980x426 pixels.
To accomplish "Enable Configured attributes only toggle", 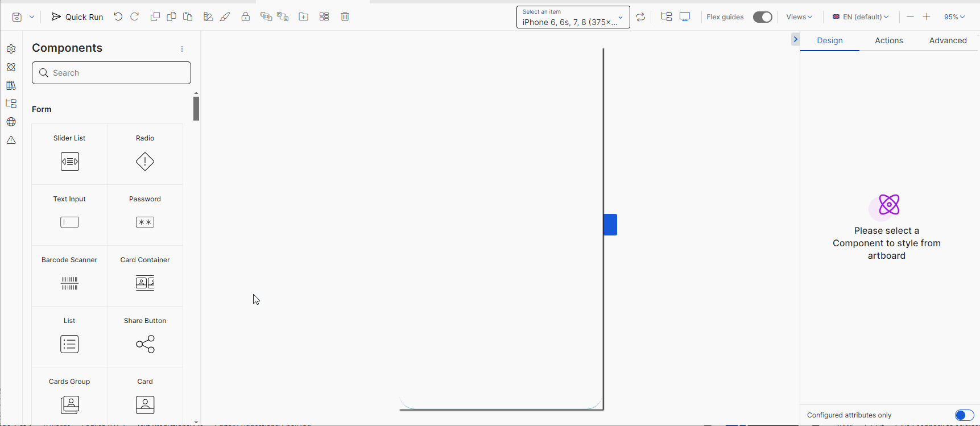I will coord(964,415).
